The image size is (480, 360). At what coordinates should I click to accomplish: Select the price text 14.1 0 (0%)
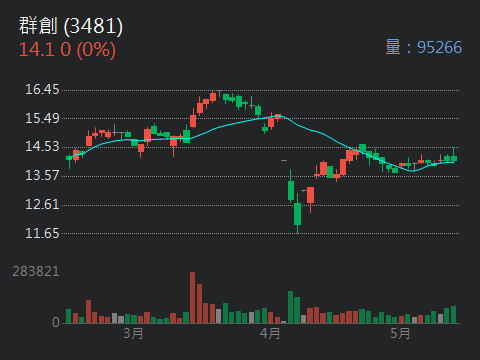click(67, 50)
